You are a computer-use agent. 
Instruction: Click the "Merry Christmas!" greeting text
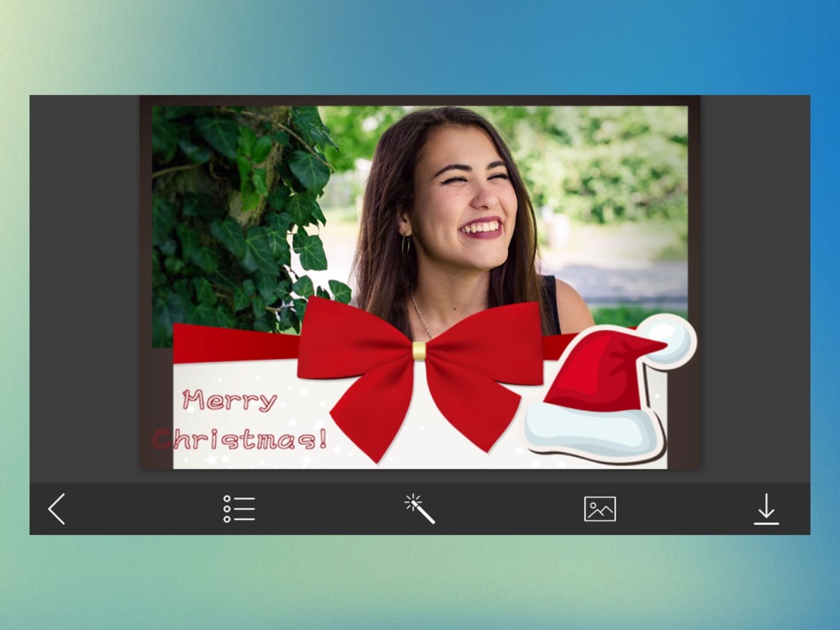pos(239,419)
